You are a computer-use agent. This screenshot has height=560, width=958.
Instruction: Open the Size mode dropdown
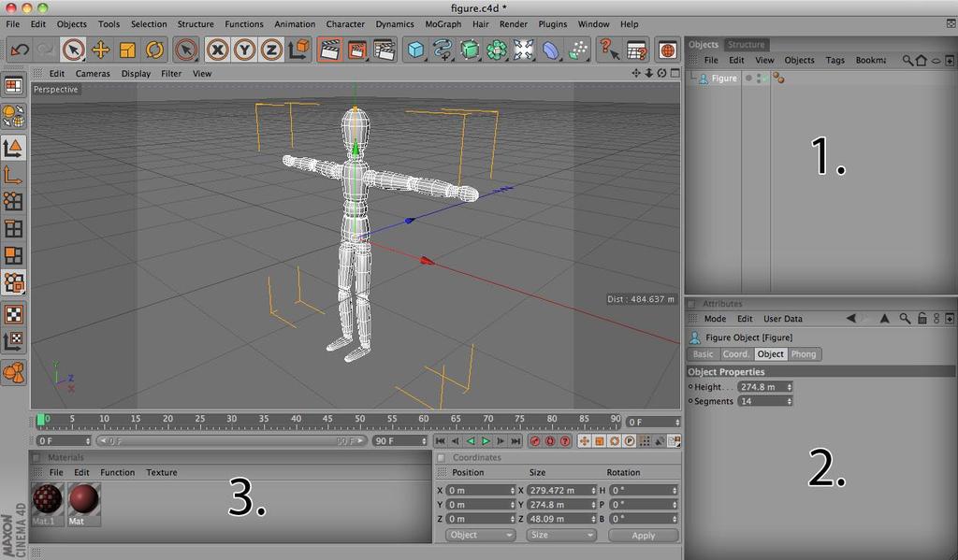[x=560, y=535]
